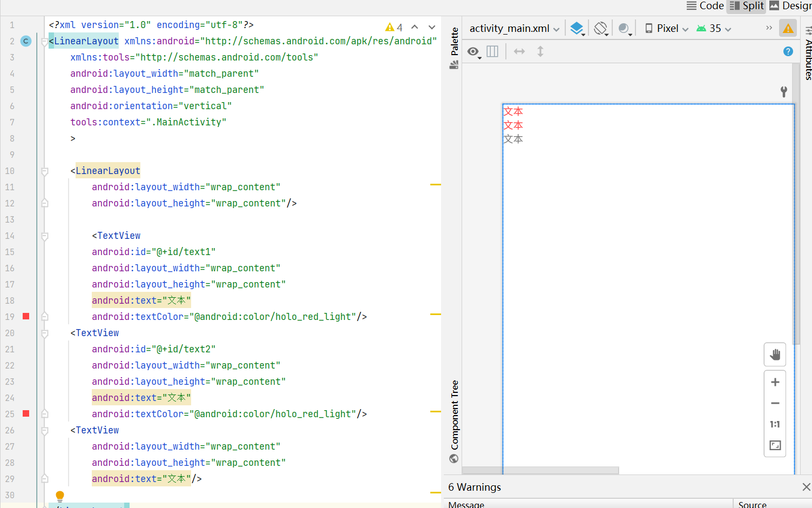The width and height of the screenshot is (812, 508).
Task: Click highlighted android:text on line 18
Action: (x=141, y=300)
